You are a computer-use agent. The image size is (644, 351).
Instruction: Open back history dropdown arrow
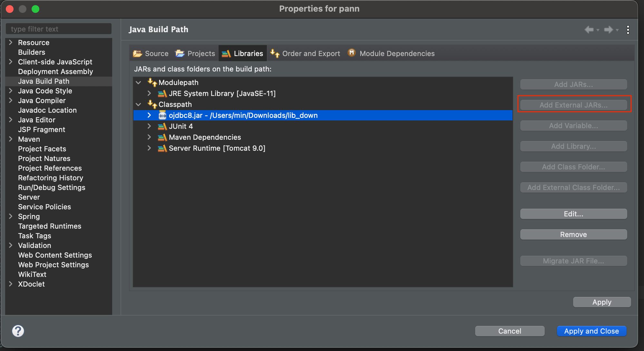tap(598, 30)
